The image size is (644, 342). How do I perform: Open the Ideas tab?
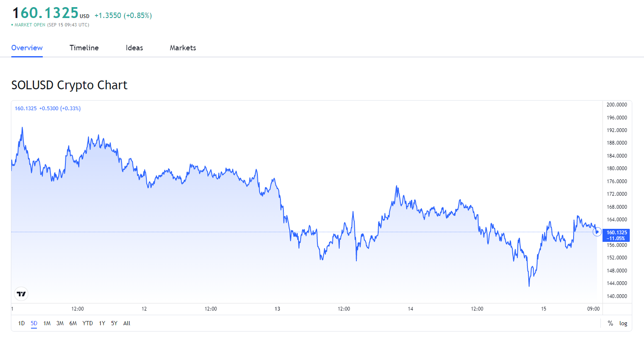click(134, 48)
